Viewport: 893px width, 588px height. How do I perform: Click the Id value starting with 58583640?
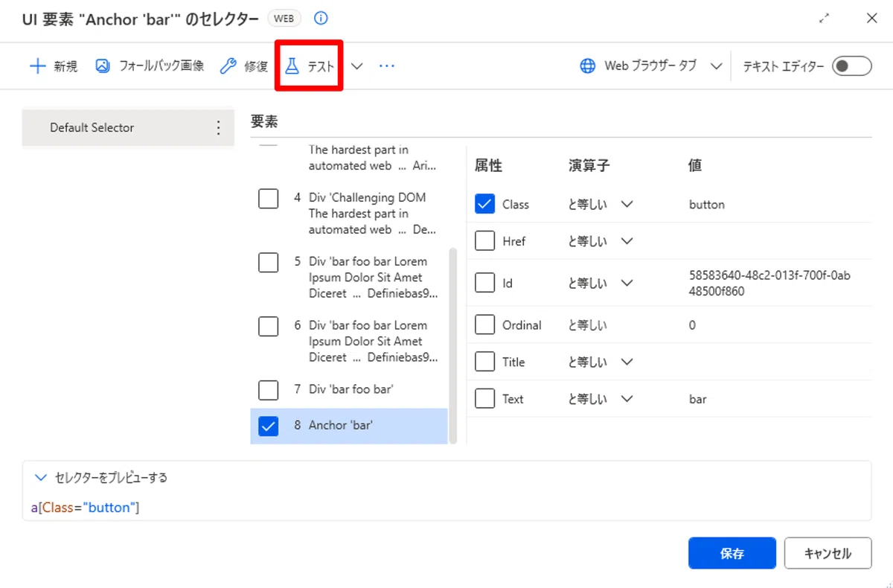pyautogui.click(x=770, y=283)
